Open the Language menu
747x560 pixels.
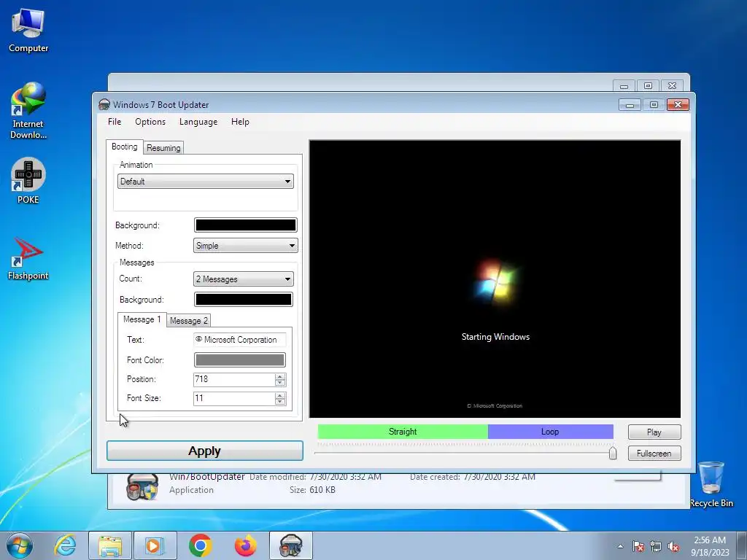pyautogui.click(x=198, y=122)
